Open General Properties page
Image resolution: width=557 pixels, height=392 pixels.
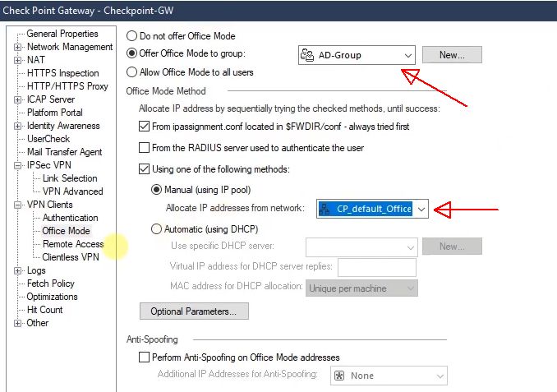[62, 34]
